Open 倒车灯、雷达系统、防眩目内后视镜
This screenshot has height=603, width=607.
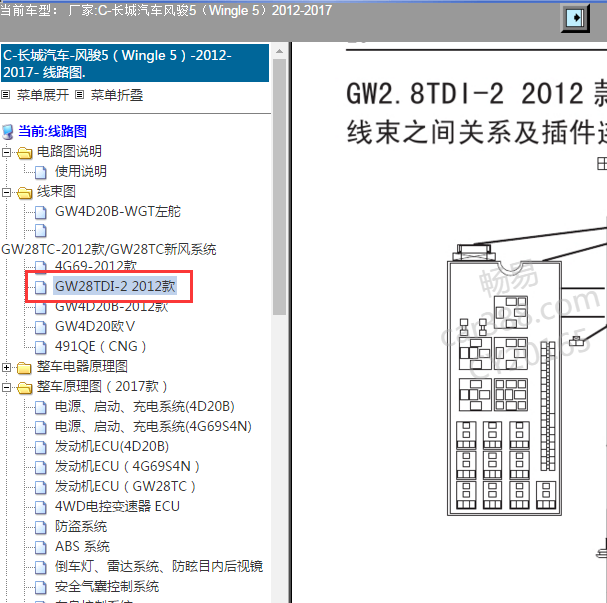click(x=159, y=566)
